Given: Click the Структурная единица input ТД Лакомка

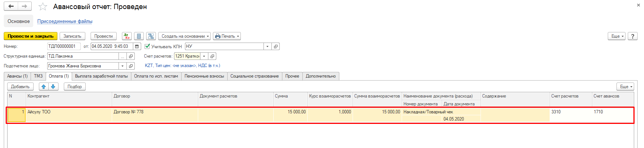Looking at the screenshot, I should (x=83, y=56).
